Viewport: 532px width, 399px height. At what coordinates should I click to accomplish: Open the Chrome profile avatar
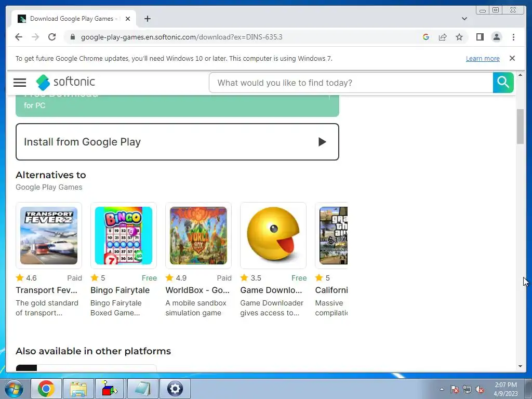(x=496, y=37)
